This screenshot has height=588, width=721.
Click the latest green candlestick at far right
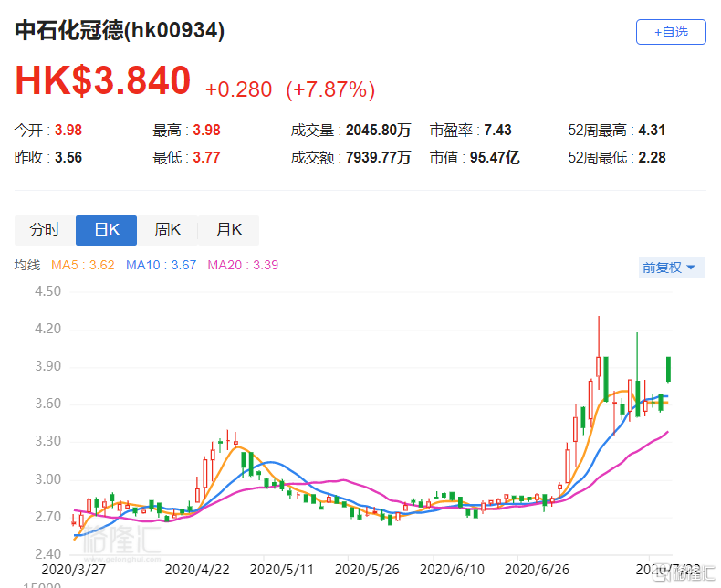[x=669, y=369]
